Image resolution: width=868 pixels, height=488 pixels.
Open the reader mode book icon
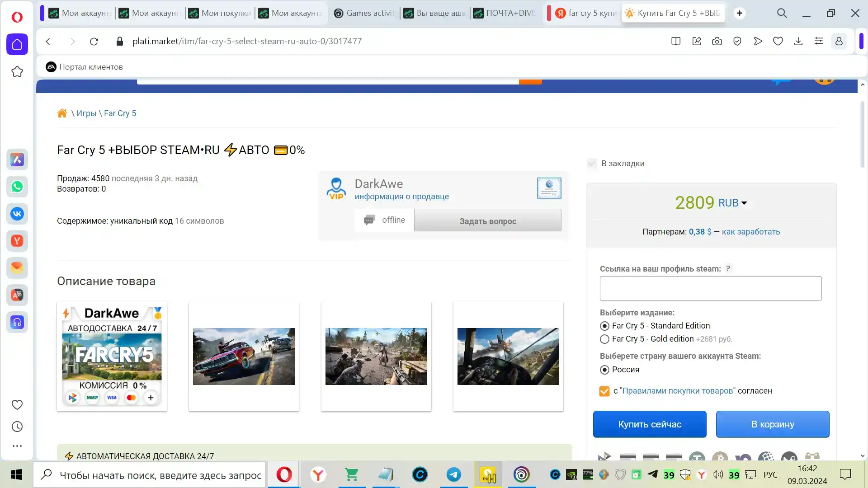tap(676, 42)
